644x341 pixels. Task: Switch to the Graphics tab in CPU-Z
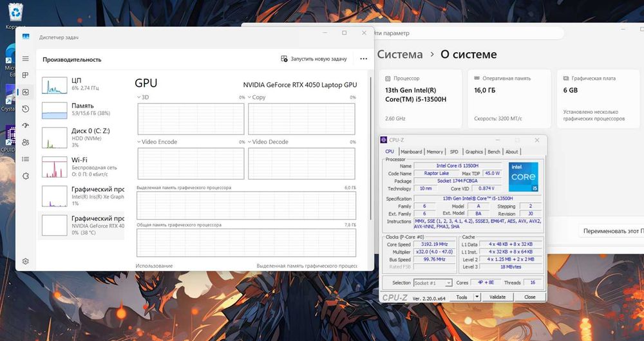474,151
